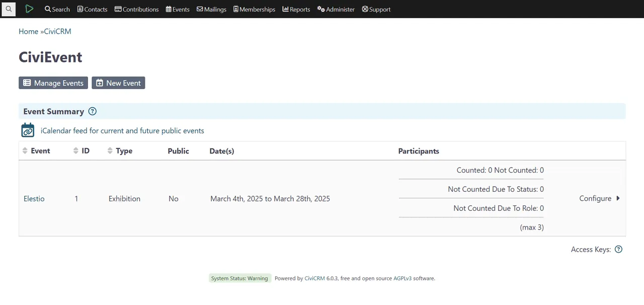The image size is (644, 305).
Task: Click the Date(s) column header
Action: coord(222,151)
